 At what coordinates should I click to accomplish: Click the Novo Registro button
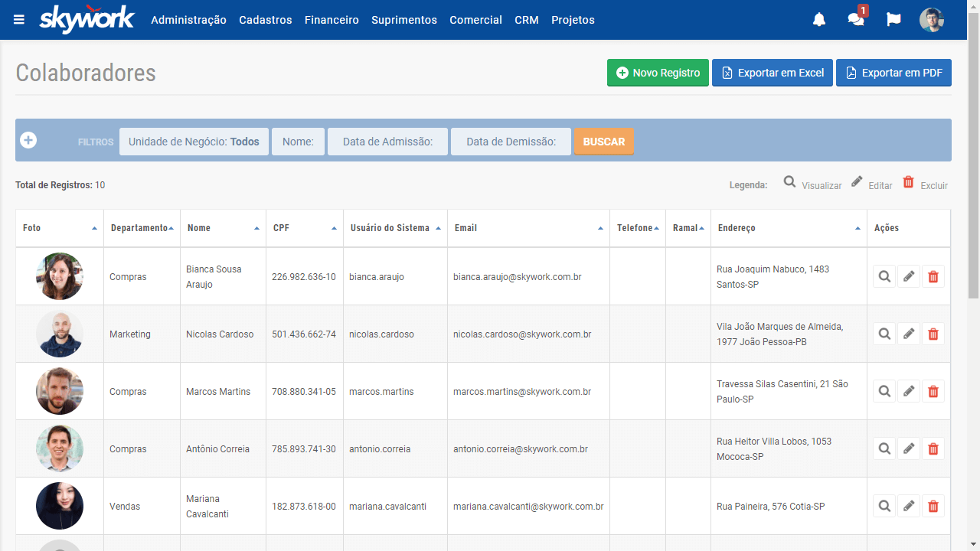click(658, 73)
